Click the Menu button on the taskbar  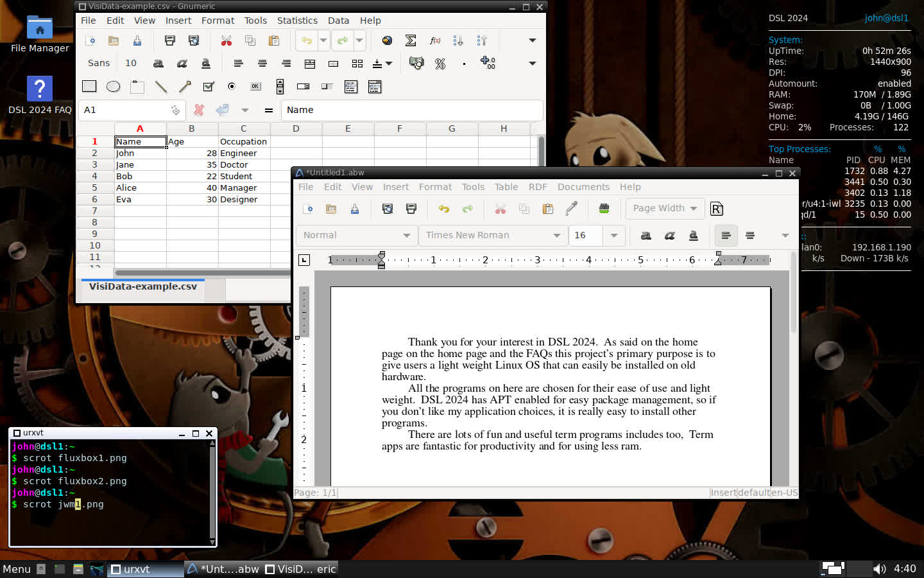pyautogui.click(x=17, y=569)
